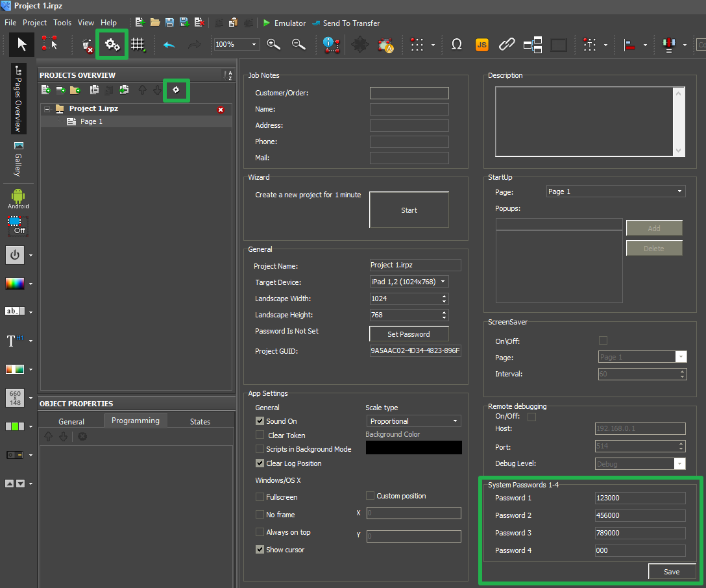Switch to the States tab

(x=200, y=421)
